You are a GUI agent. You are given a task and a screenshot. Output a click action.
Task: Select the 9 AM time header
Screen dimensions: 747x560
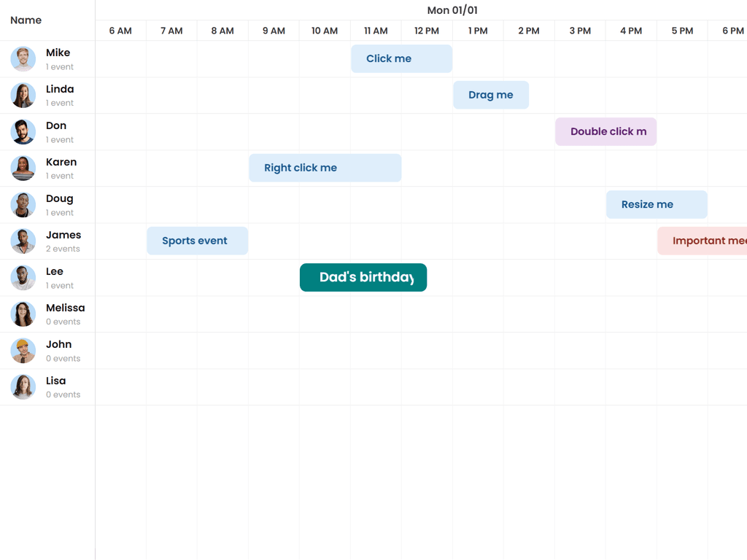tap(274, 31)
